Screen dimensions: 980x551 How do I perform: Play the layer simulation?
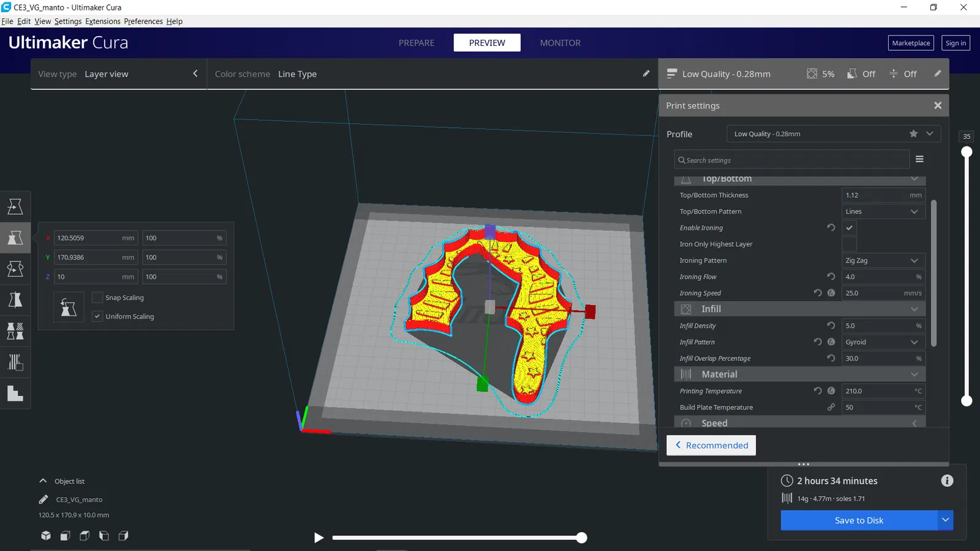click(318, 538)
